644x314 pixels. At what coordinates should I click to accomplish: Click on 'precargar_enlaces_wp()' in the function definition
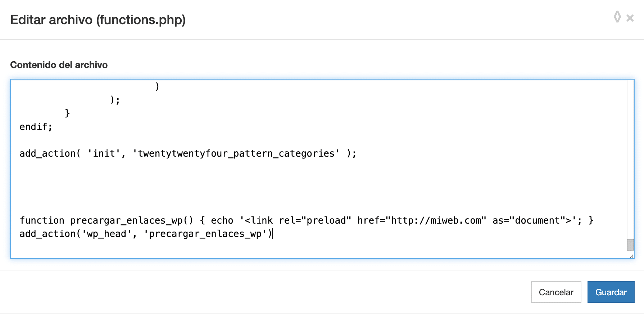tap(131, 220)
